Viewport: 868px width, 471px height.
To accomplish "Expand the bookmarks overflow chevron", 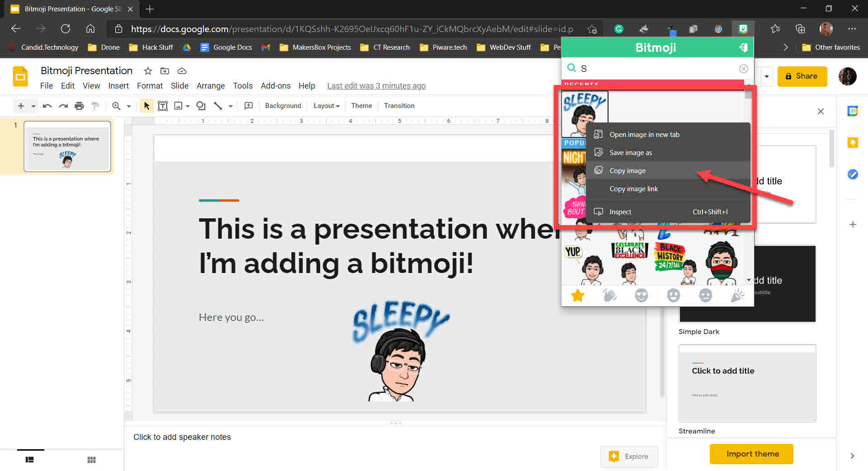I will [786, 47].
